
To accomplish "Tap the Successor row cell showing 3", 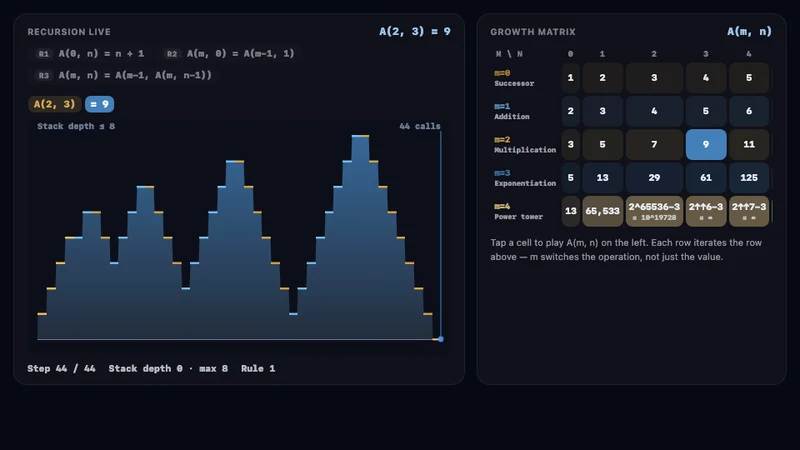I will pos(654,78).
